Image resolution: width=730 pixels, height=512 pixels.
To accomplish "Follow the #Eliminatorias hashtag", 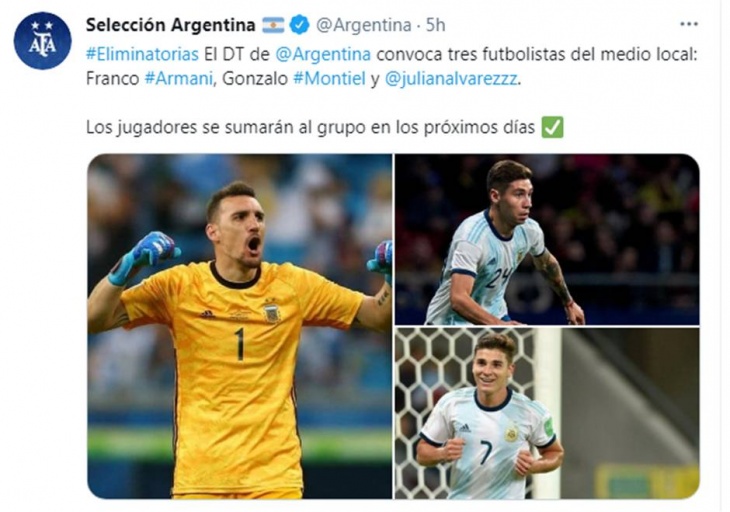I will pyautogui.click(x=142, y=54).
